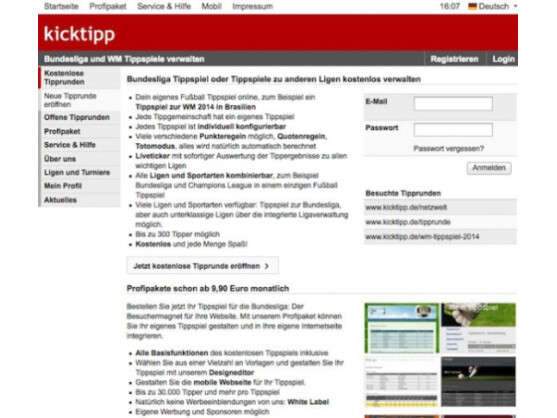Open dark football player template thumbnail
The image size is (557, 418).
[x=478, y=382]
